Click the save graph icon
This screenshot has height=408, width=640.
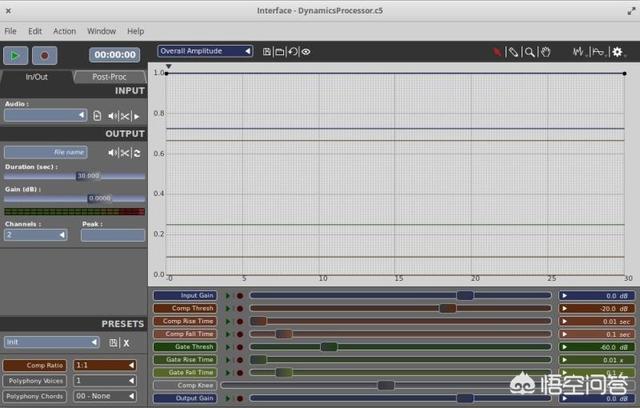click(267, 51)
